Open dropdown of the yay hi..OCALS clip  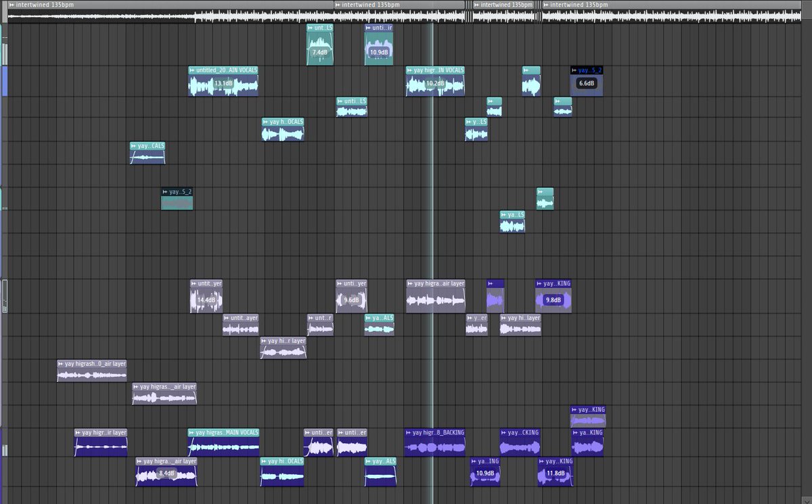point(265,461)
